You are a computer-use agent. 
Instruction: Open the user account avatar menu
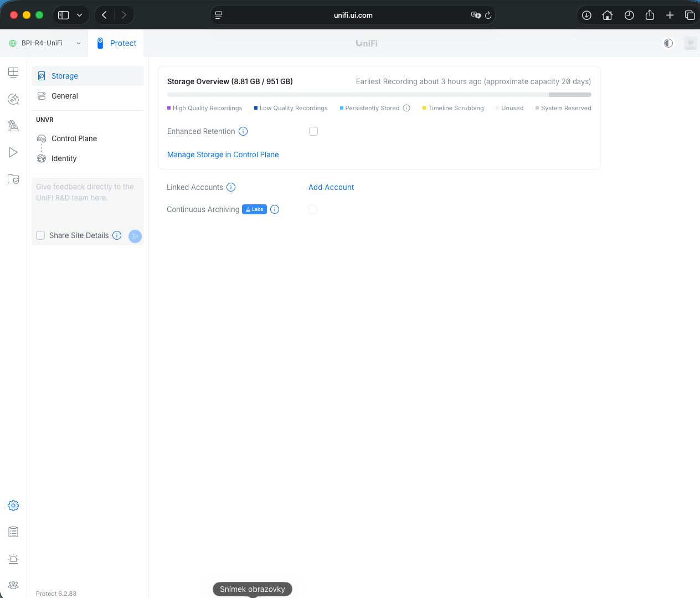(x=690, y=43)
